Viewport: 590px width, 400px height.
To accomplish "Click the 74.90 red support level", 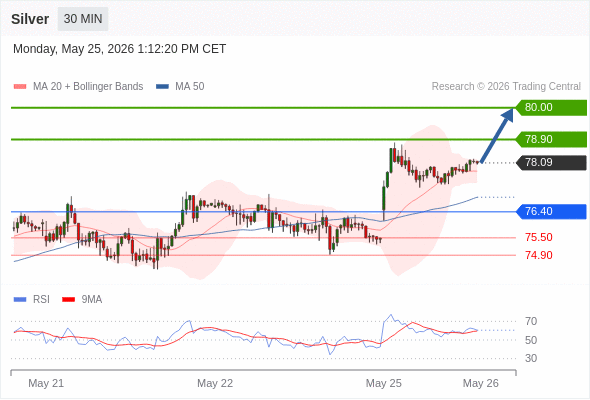I will [x=539, y=255].
